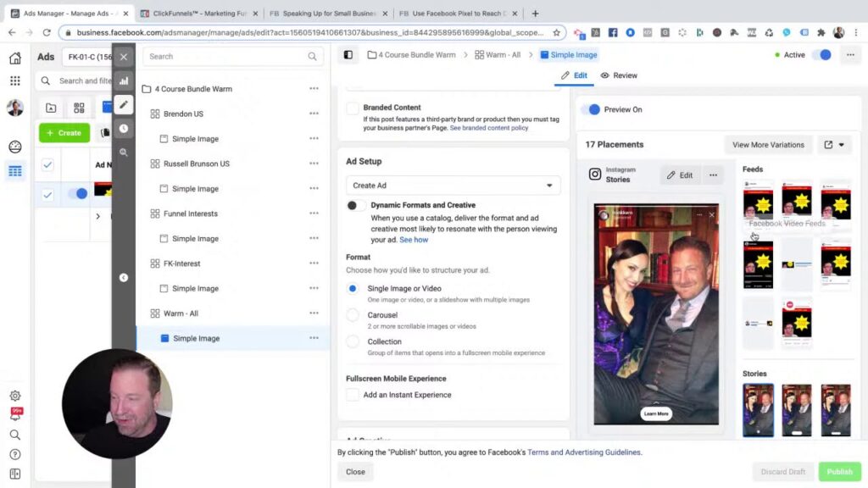
Task: Open the notifications bell icon with 99+ badge
Action: point(14,415)
